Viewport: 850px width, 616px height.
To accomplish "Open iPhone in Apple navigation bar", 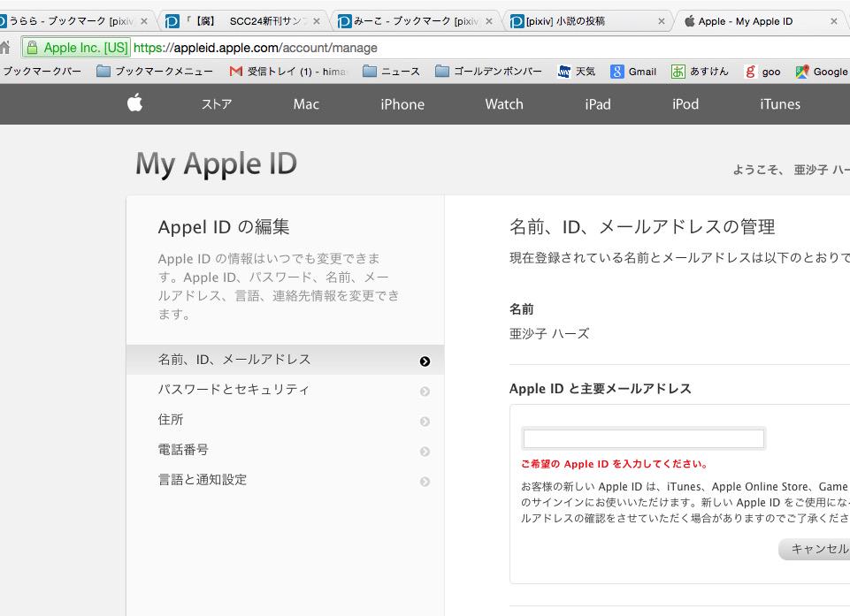I will click(402, 104).
